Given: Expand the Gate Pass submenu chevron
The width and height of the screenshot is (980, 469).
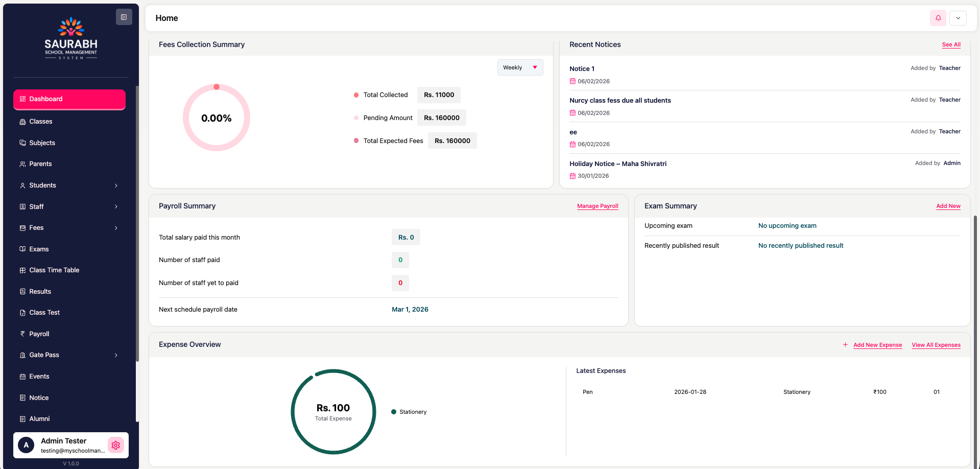Looking at the screenshot, I should (116, 355).
